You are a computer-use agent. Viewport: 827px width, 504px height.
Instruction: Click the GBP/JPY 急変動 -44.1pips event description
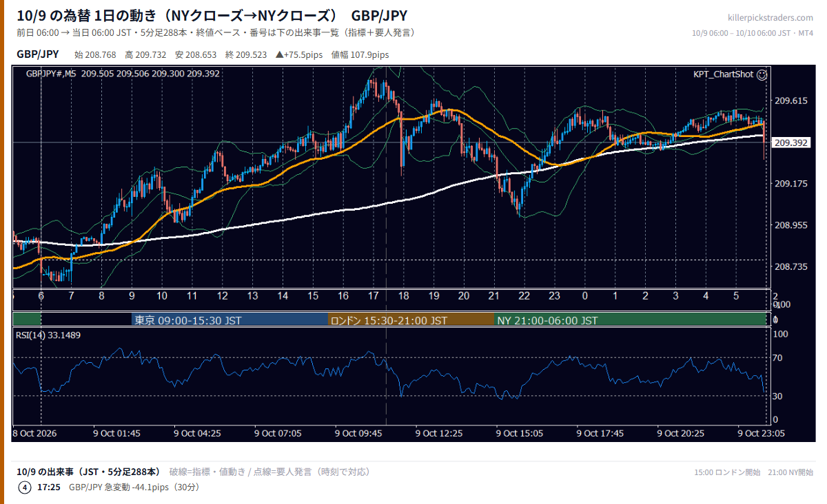coord(134,487)
